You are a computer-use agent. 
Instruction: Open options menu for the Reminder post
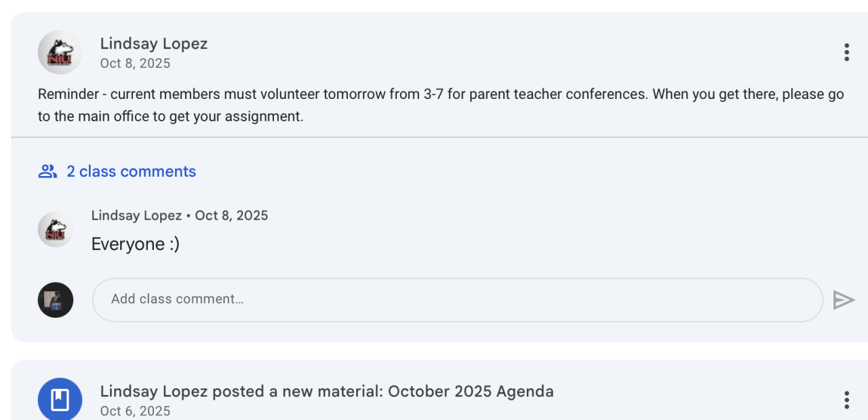tap(846, 52)
